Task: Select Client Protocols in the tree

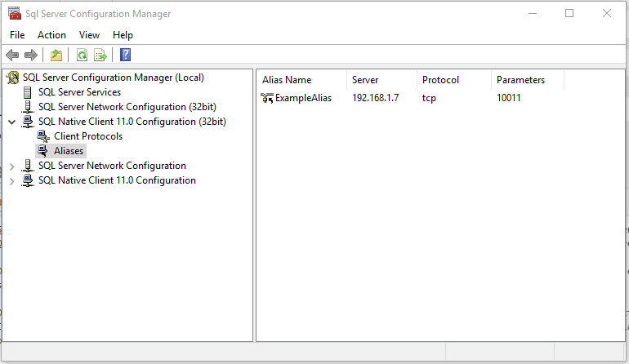Action: coord(88,136)
